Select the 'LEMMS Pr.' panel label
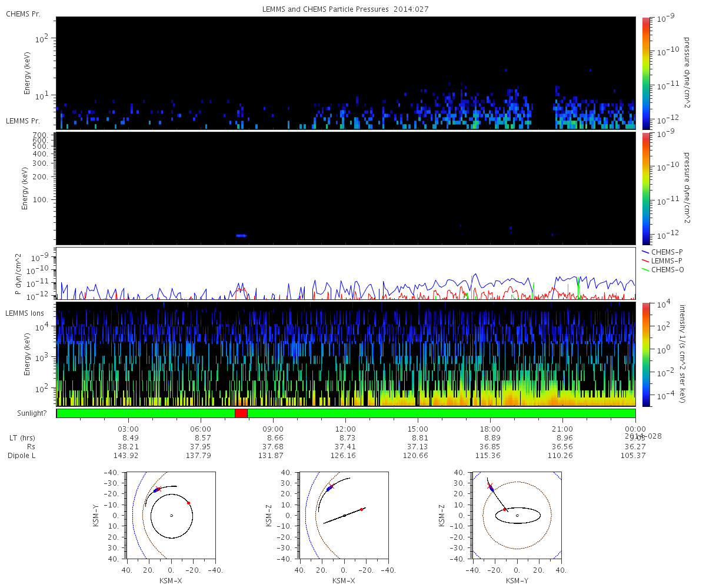The image size is (706, 588). coord(23,121)
